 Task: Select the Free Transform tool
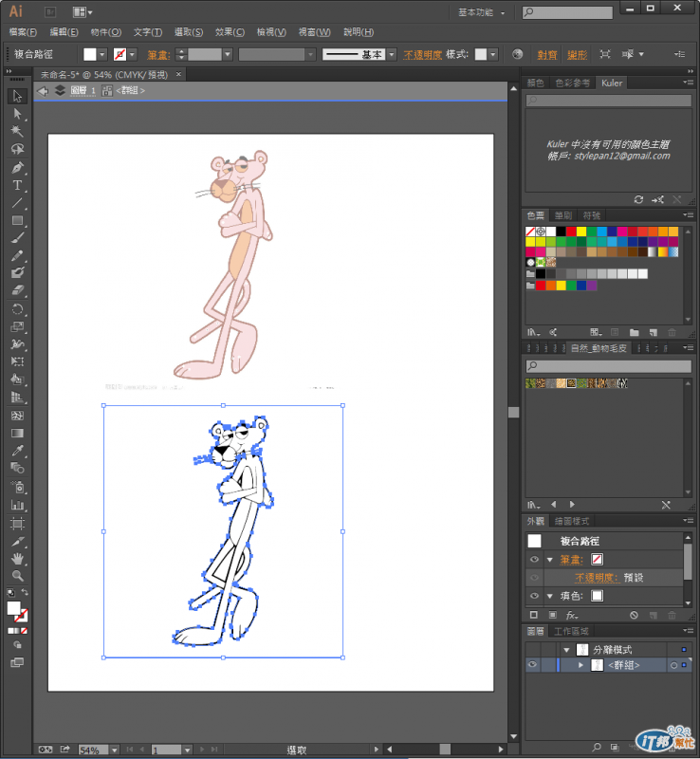[17, 361]
